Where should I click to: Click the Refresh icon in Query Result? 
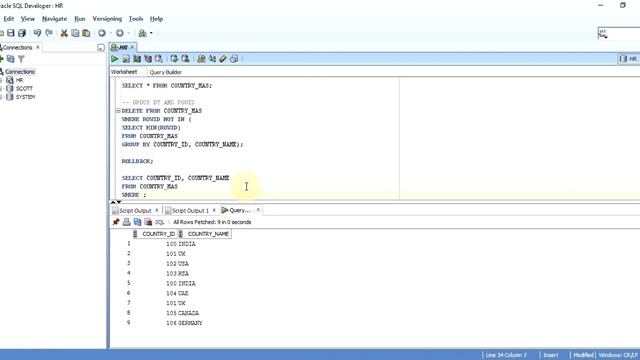tap(138, 222)
